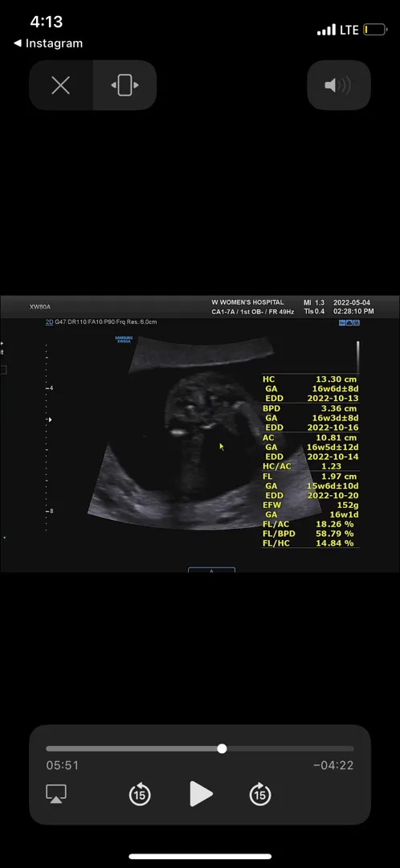This screenshot has height=868, width=400.
Task: Tap elapsed time 05:51
Action: (x=63, y=765)
